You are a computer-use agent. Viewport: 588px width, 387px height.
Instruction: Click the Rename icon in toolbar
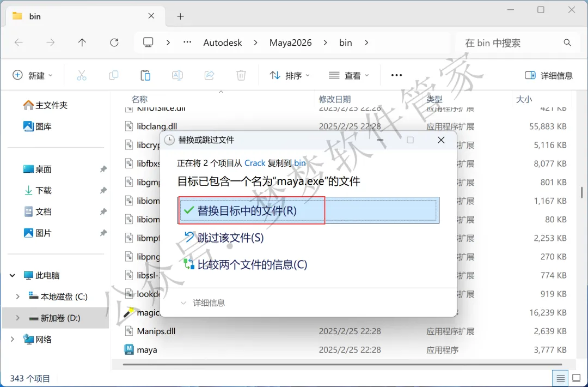point(177,75)
